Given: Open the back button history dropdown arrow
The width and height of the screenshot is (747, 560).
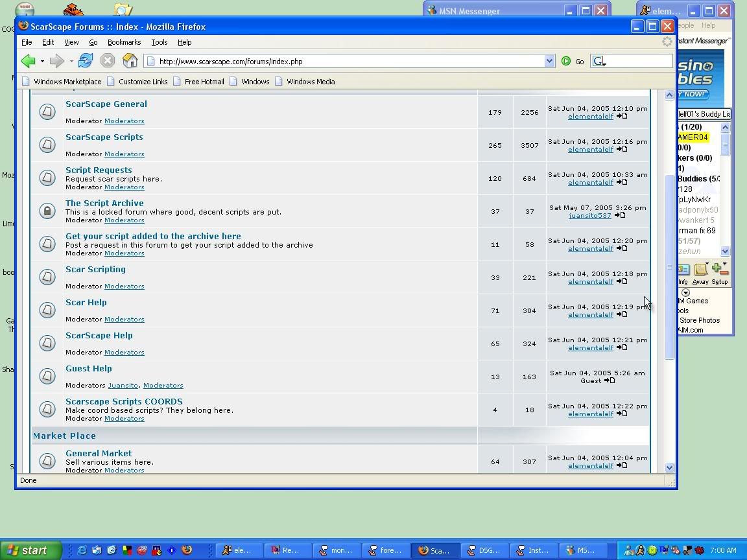Looking at the screenshot, I should coord(42,62).
